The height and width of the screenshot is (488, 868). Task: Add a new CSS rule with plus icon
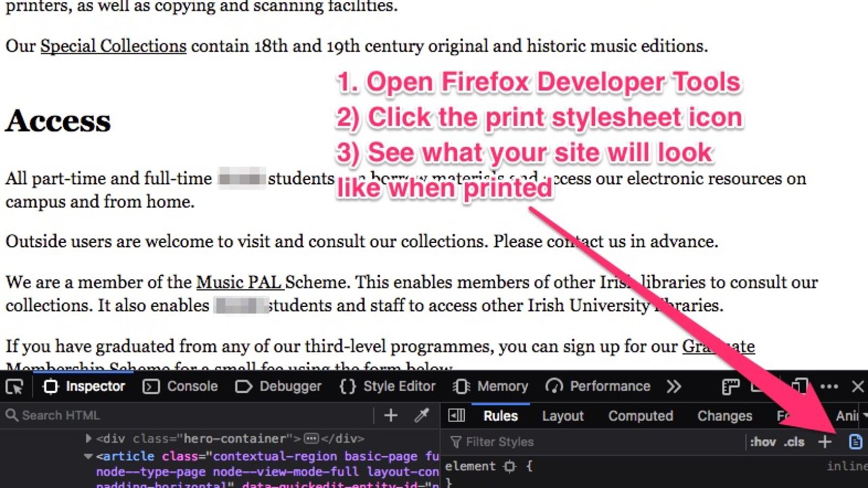pos(825,442)
